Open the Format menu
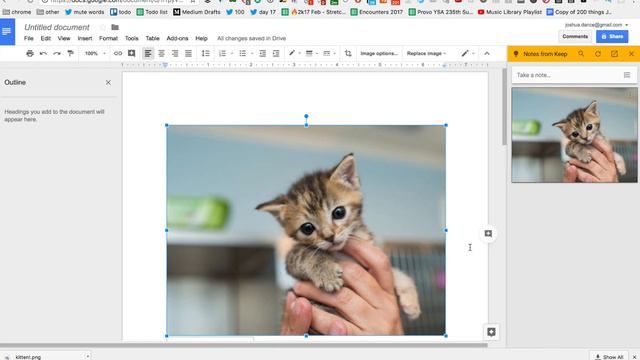The image size is (640, 360). (x=108, y=38)
